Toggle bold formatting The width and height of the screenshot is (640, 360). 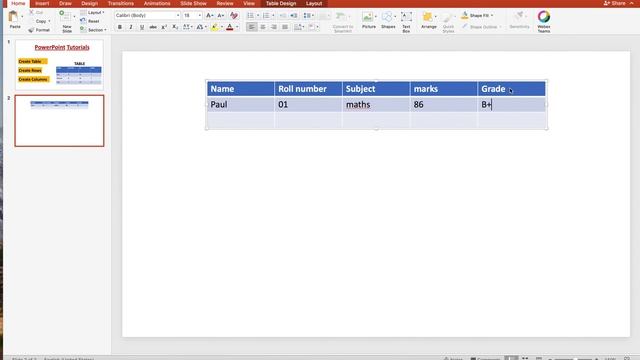pyautogui.click(x=120, y=27)
